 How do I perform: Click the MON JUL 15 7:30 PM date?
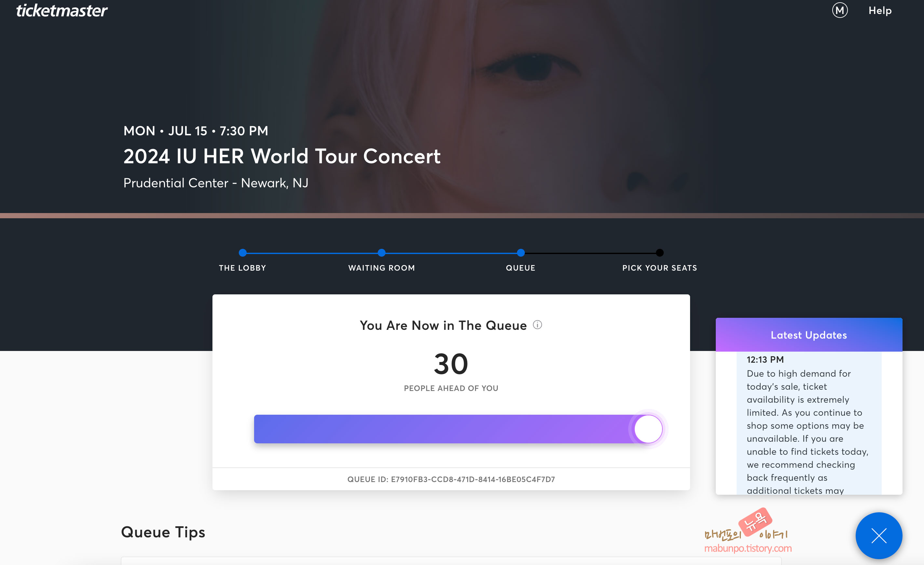click(x=196, y=131)
